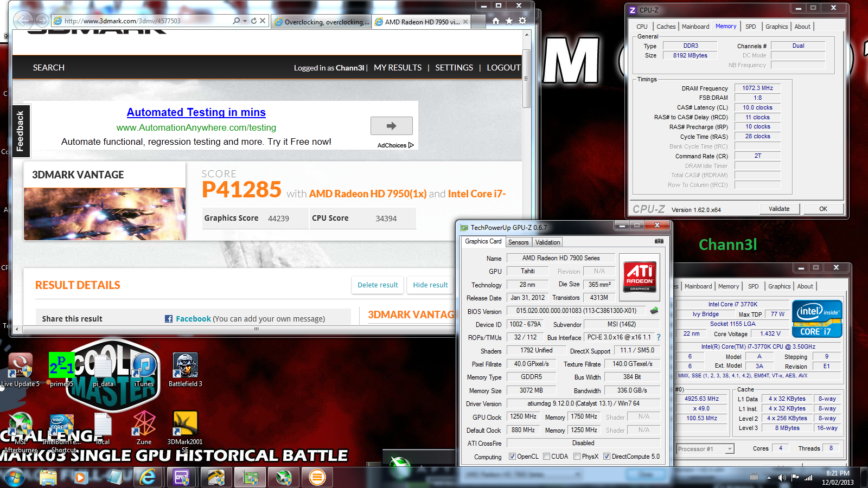Select the Zune desktop icon

point(144,428)
